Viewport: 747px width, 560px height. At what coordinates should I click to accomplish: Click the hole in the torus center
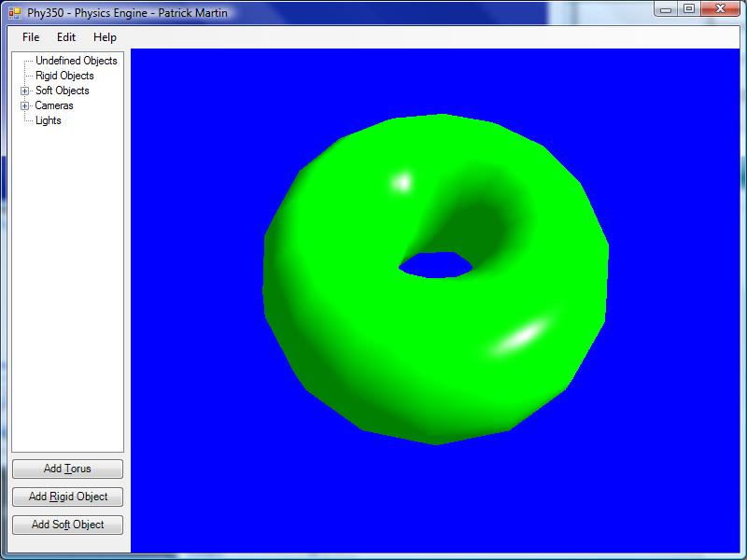point(435,265)
